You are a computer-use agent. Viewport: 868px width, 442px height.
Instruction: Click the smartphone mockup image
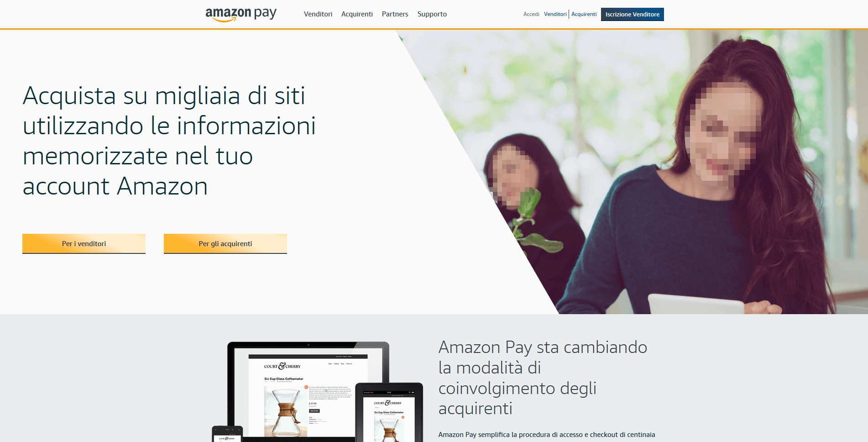[227, 434]
